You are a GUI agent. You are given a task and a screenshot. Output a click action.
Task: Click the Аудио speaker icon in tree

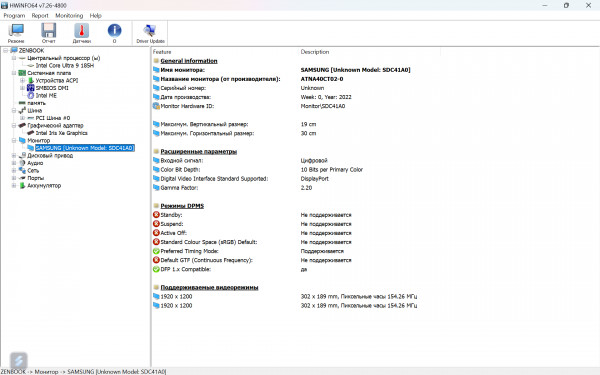tap(22, 163)
